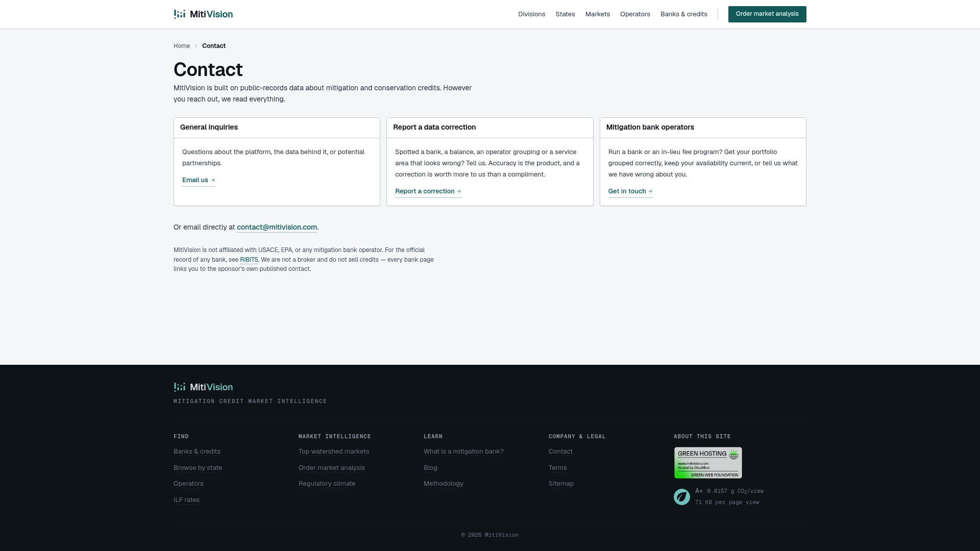Click Order market analysis in the footer
Image resolution: width=980 pixels, height=551 pixels.
coord(332,468)
